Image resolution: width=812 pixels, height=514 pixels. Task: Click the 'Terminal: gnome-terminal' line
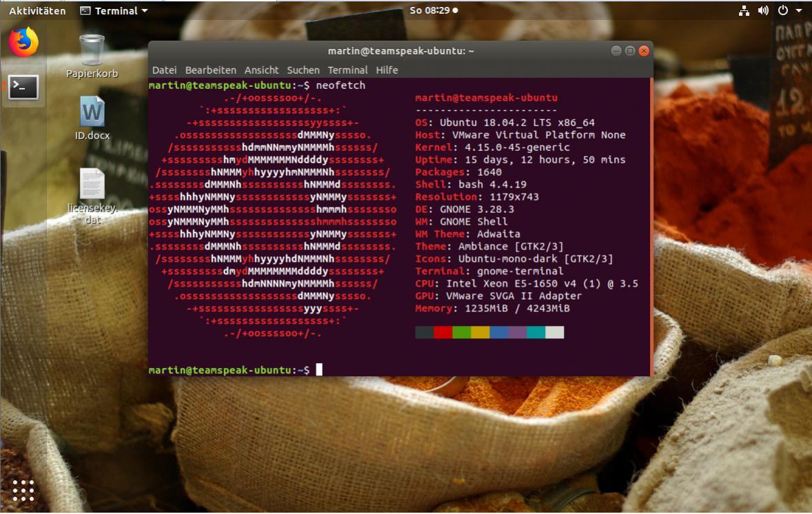(x=489, y=271)
